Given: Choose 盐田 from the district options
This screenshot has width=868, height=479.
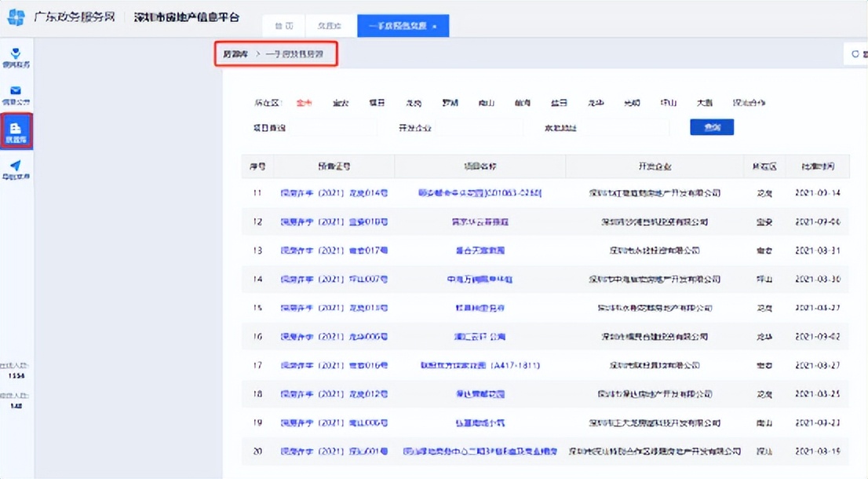Looking at the screenshot, I should click(x=560, y=102).
